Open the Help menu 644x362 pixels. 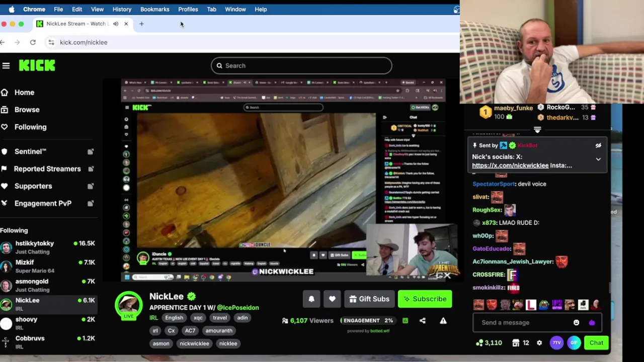tap(261, 9)
